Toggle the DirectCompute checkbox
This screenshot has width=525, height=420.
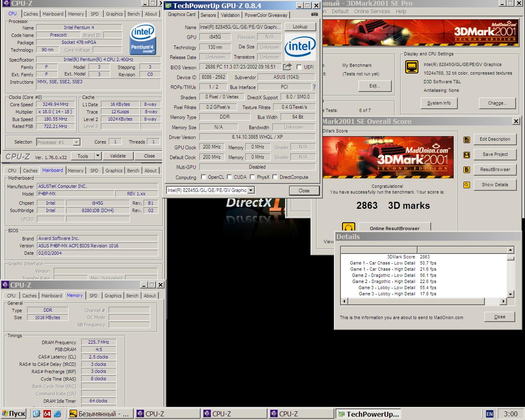pos(275,177)
